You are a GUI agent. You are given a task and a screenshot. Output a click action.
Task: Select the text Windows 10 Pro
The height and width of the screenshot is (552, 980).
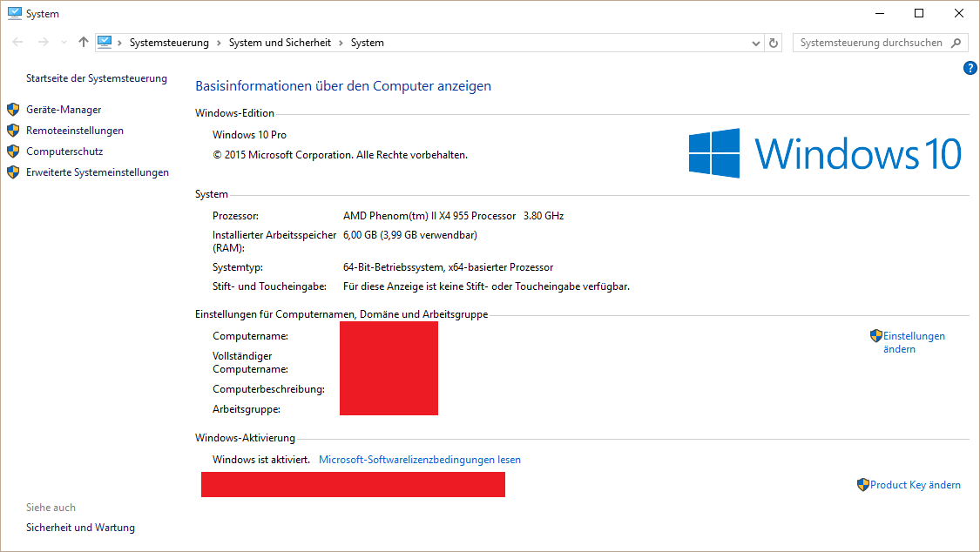pos(249,135)
